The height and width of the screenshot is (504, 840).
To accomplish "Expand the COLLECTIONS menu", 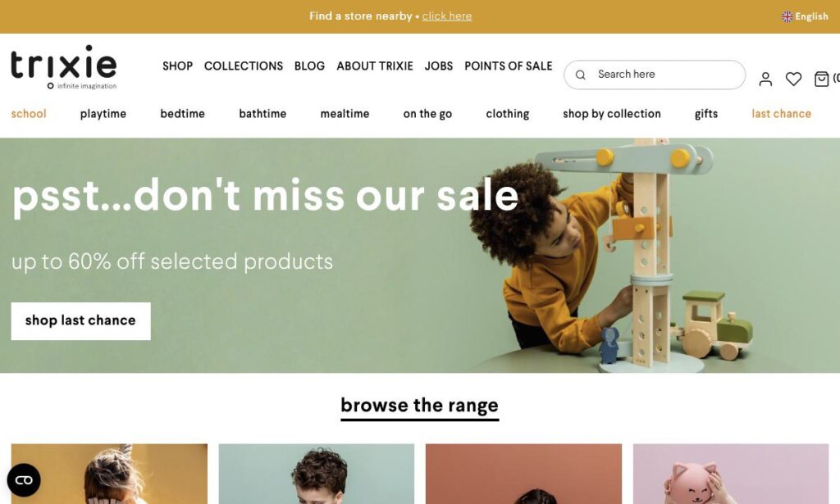I will [x=243, y=66].
